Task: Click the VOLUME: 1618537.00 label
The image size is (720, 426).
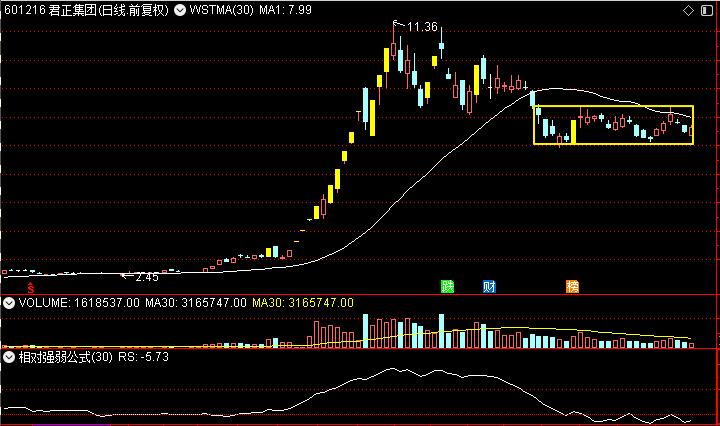Action: 79,303
